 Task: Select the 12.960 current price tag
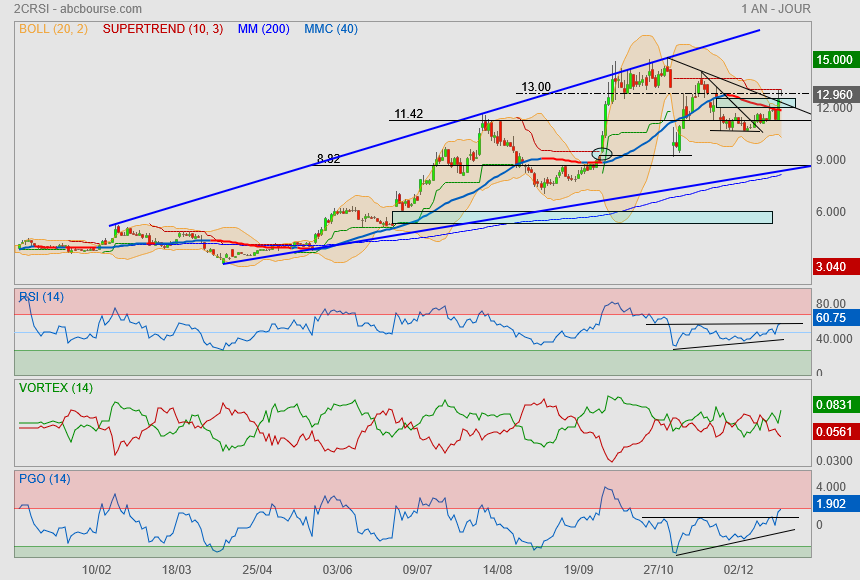click(834, 95)
